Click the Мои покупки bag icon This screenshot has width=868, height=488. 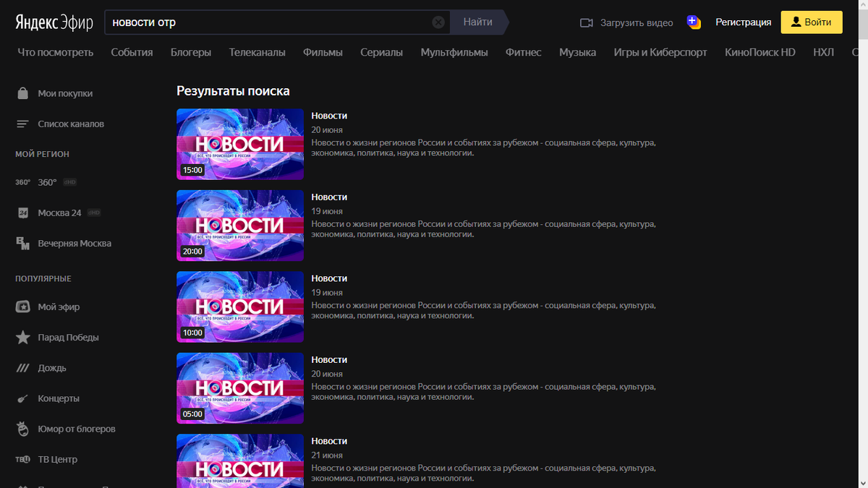[23, 93]
